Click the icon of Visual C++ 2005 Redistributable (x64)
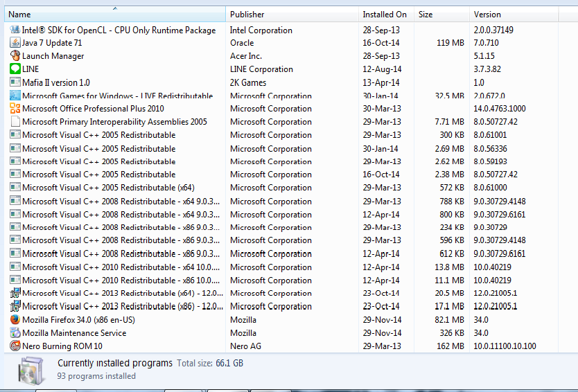Screen dimensions: 578x392 point(15,187)
